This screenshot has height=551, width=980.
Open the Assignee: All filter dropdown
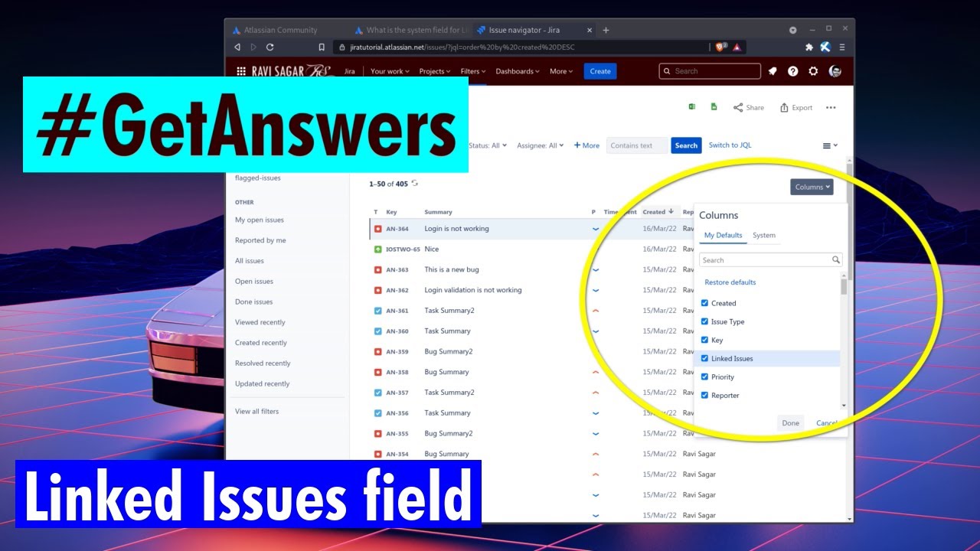click(x=540, y=145)
